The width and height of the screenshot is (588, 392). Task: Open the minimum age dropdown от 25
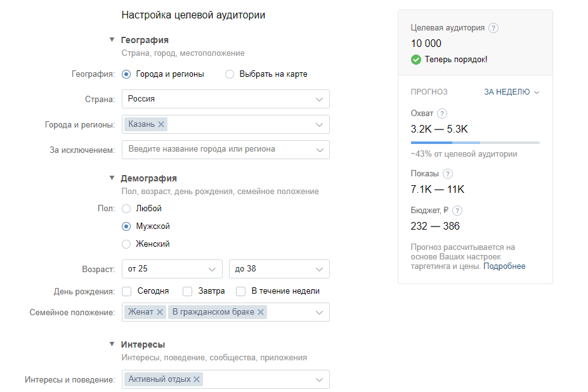point(172,269)
